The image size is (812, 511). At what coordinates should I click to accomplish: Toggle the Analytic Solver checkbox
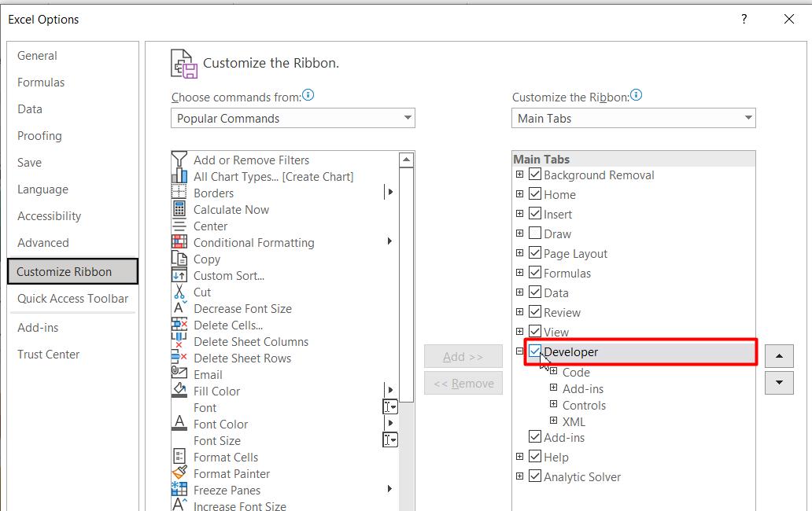pos(534,476)
